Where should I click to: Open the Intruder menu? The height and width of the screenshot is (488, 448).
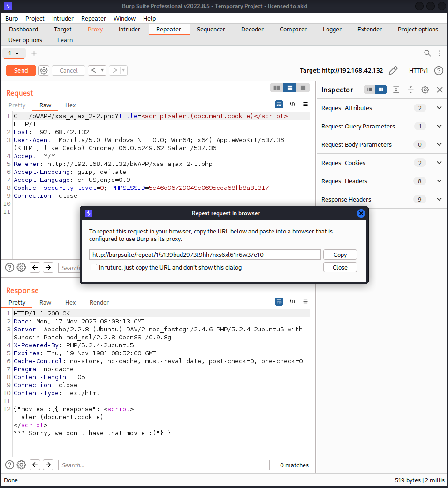pos(63,18)
